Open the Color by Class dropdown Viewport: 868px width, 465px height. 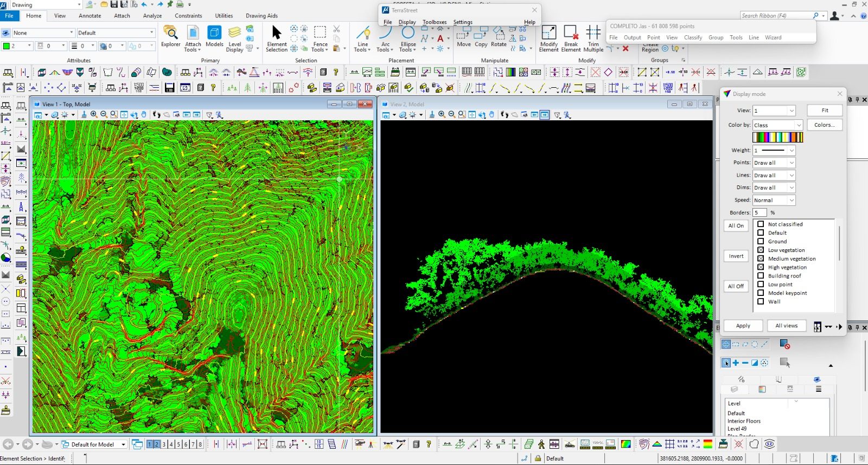click(x=777, y=125)
